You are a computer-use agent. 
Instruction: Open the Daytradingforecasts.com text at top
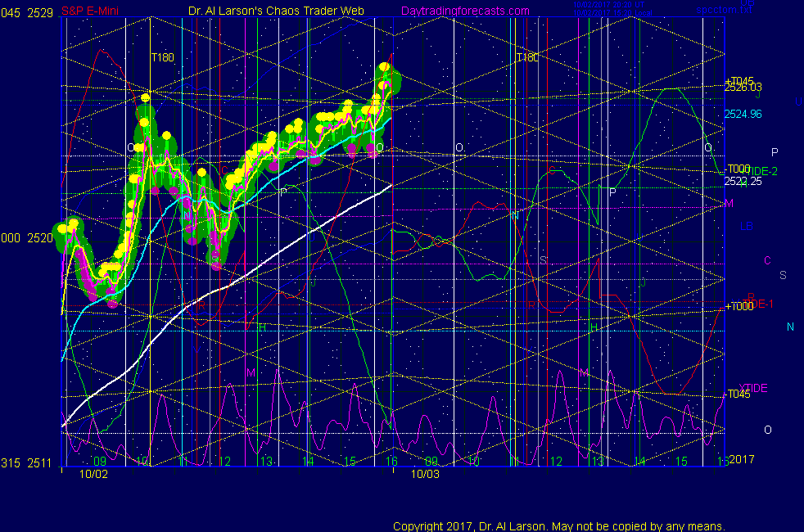point(465,11)
